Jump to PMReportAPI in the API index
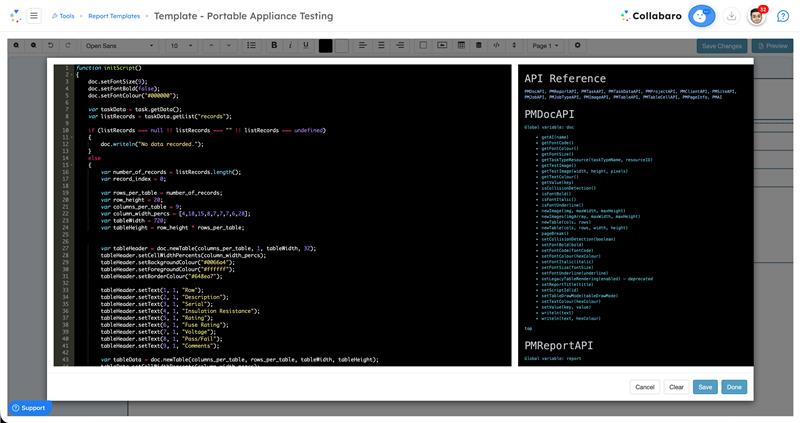Viewport: 800px width, 423px height. 563,91
